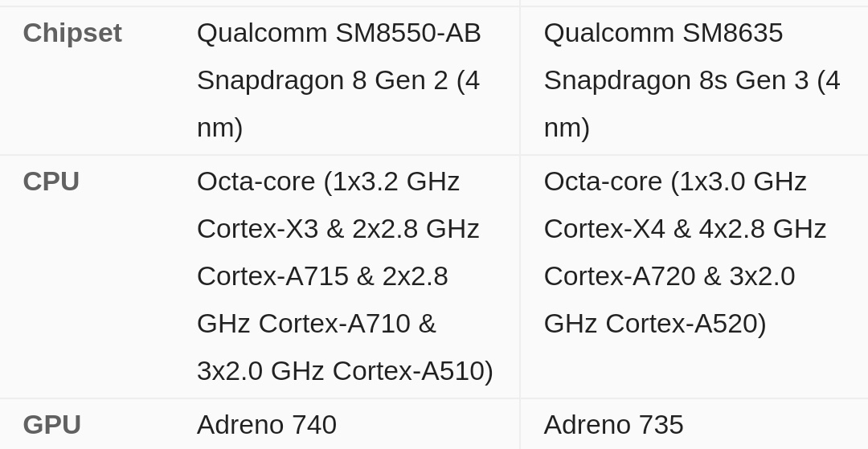Click the Cortex-X3 CPU core line
Image resolution: width=868 pixels, height=449 pixels.
click(x=338, y=229)
